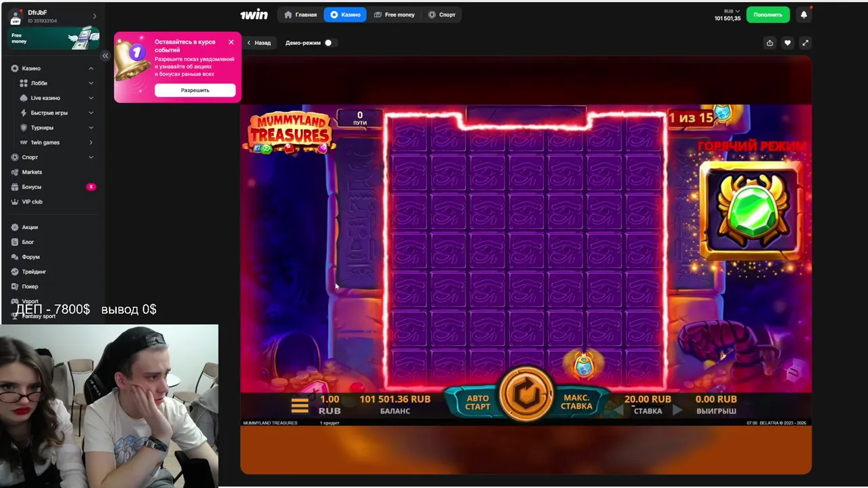The height and width of the screenshot is (488, 868).
Task: Close the notification promo popup
Action: pyautogui.click(x=231, y=42)
